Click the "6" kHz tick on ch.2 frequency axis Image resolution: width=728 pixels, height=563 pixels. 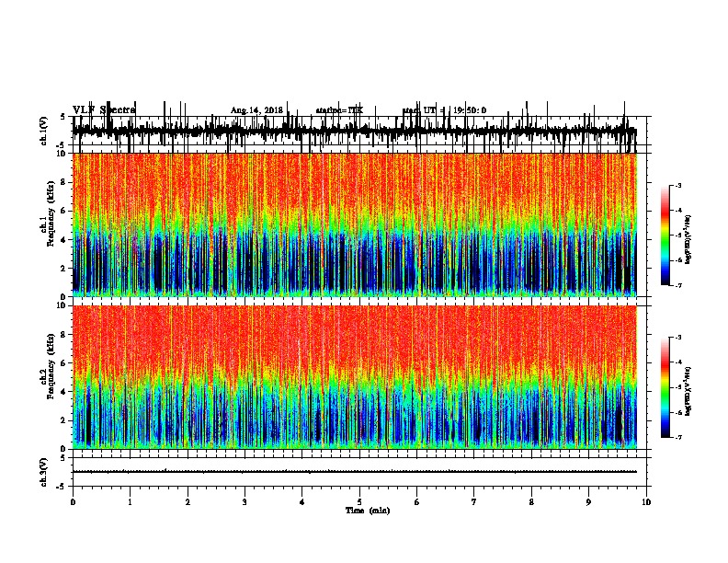63,362
